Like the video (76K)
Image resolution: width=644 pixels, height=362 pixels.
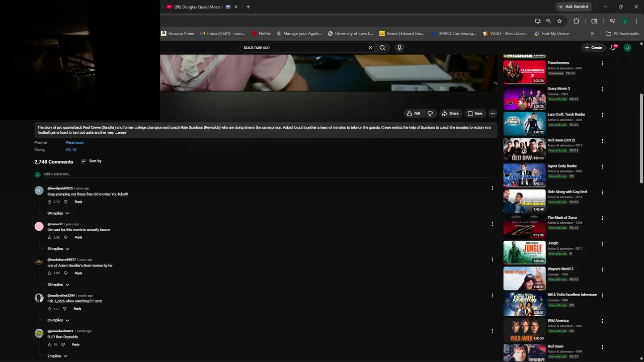pyautogui.click(x=414, y=114)
